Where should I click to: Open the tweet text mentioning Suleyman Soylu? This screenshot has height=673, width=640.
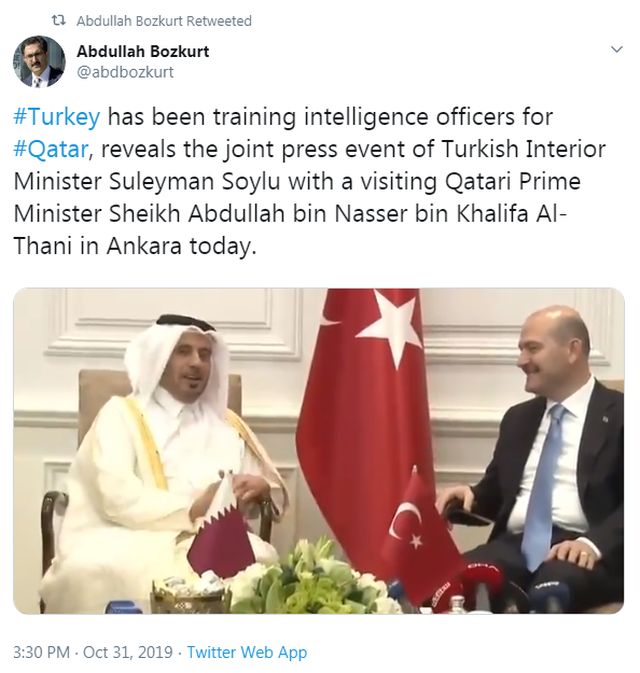309,181
